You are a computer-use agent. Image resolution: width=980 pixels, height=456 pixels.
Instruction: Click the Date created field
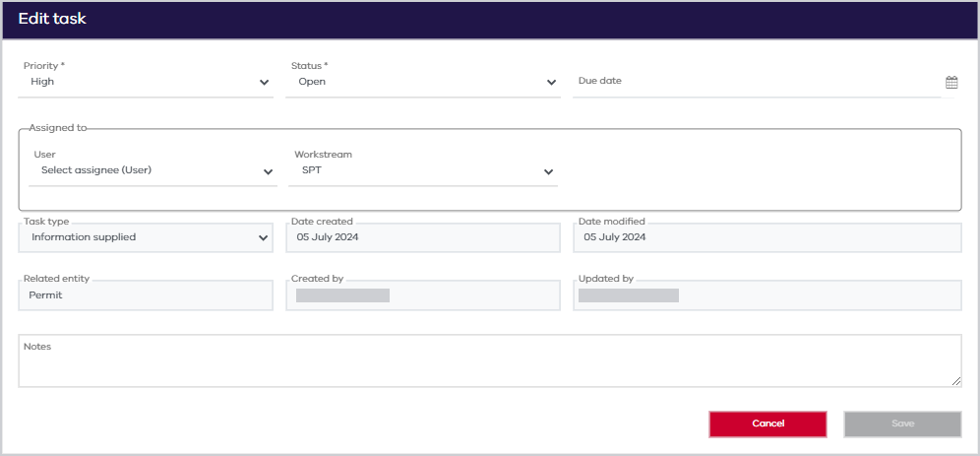tap(423, 237)
